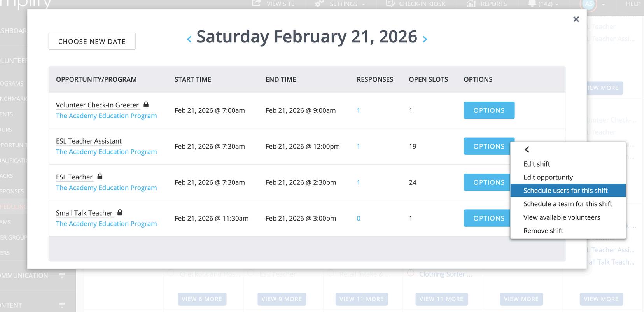Click lock icon beside ESL Teacher

(x=100, y=177)
